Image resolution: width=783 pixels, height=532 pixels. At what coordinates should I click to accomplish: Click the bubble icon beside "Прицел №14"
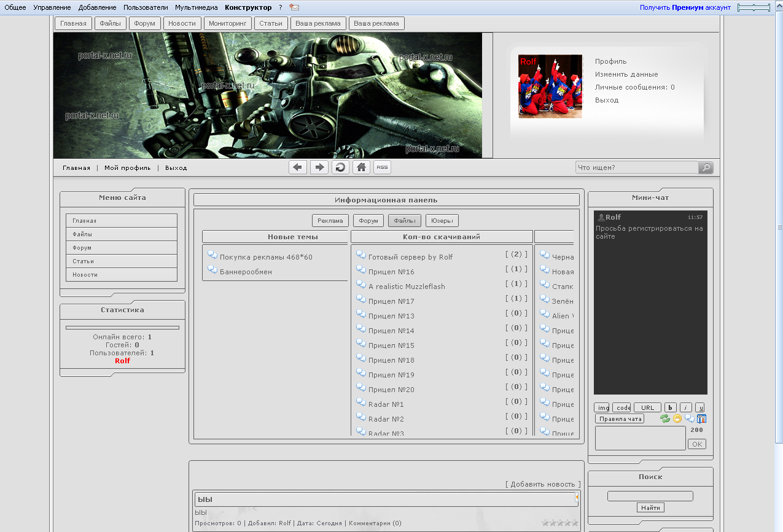coord(361,329)
